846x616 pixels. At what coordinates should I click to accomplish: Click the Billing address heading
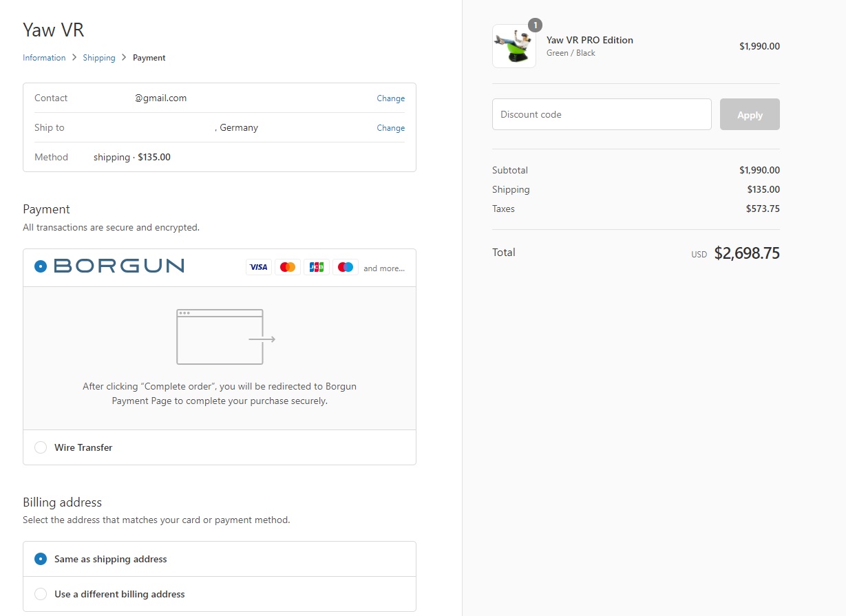62,502
